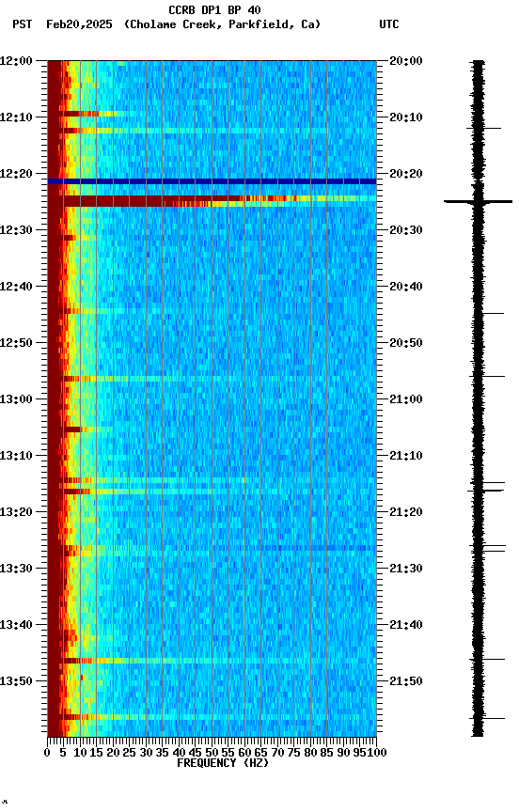This screenshot has height=812, width=519.
Task: Click the '13:20' PST time label
Action: (16, 513)
